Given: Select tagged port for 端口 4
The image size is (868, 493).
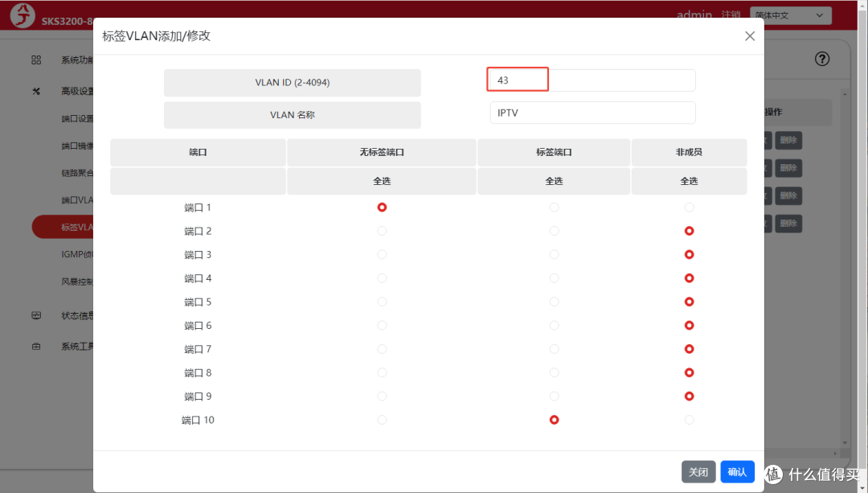Looking at the screenshot, I should [x=554, y=278].
